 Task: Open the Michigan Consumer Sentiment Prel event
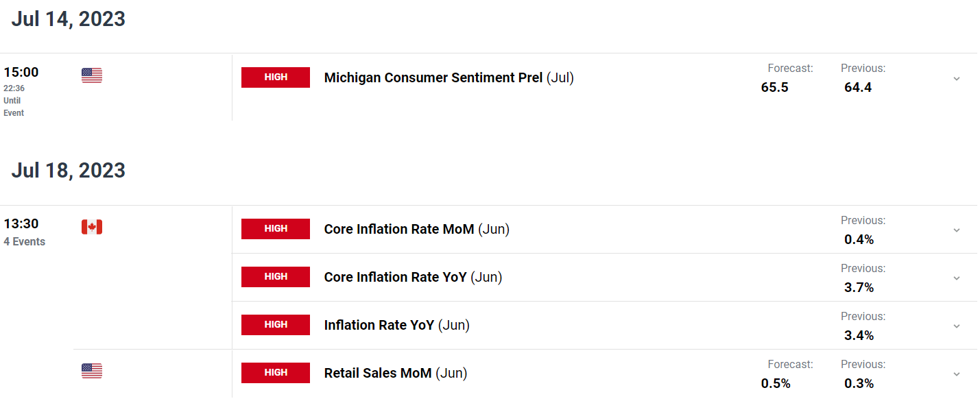pos(449,78)
